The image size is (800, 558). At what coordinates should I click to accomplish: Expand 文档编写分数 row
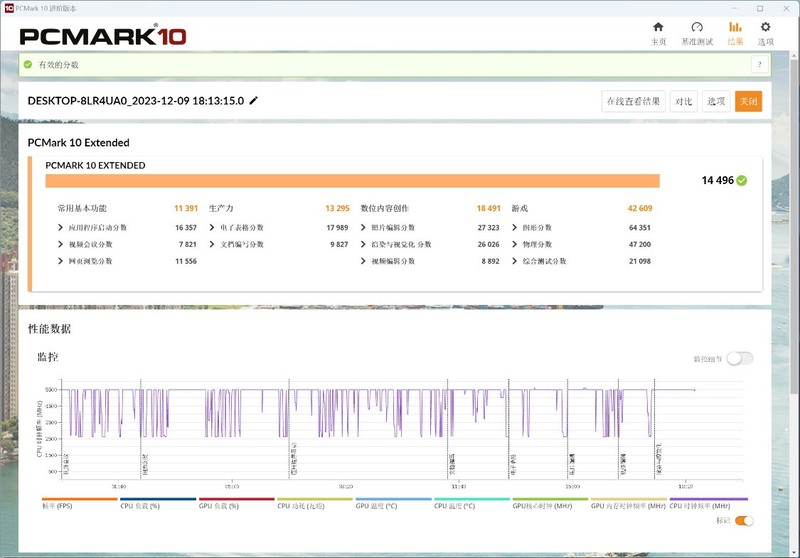pyautogui.click(x=212, y=244)
